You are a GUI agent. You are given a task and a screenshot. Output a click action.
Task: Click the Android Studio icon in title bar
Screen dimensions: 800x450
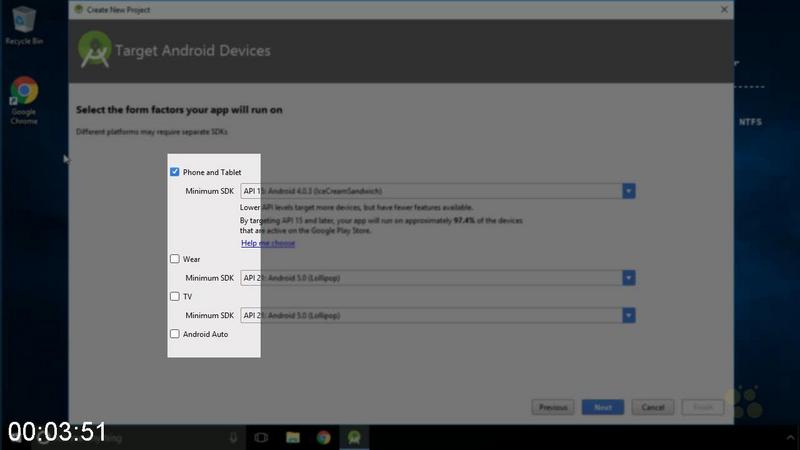tap(79, 9)
